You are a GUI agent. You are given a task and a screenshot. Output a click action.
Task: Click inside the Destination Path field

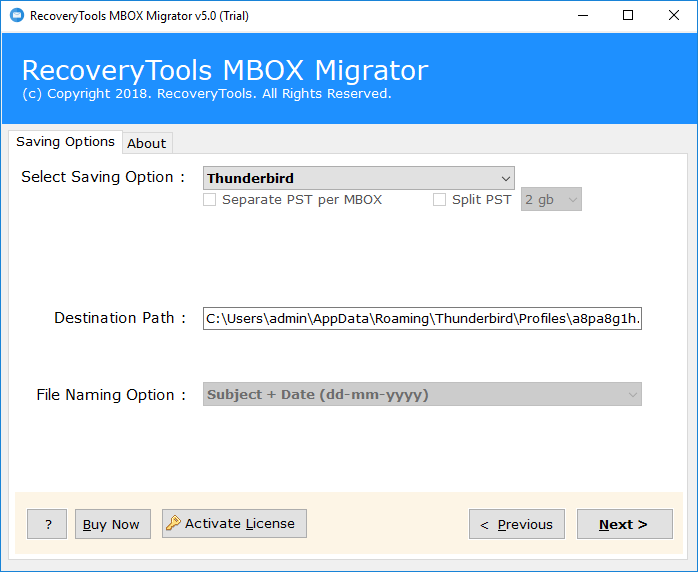(422, 318)
